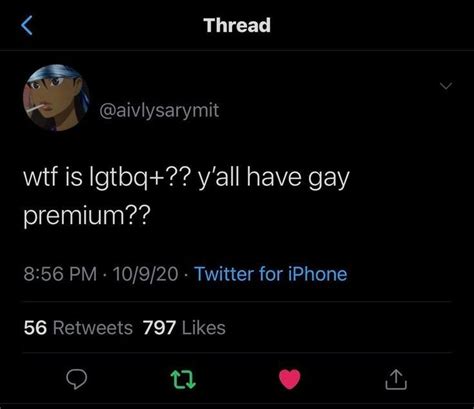474x409 pixels.
Task: Tap the number 797 like count
Action: (159, 328)
